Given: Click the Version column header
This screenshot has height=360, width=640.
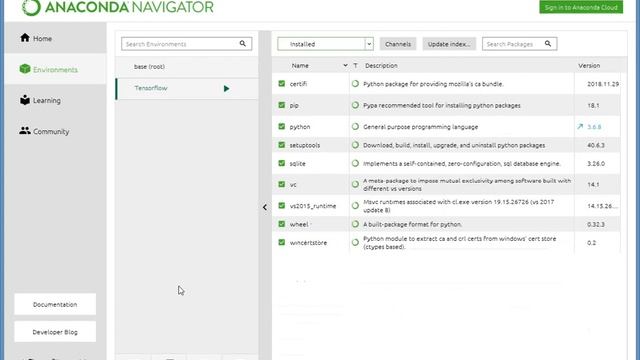Looking at the screenshot, I should click(589, 65).
